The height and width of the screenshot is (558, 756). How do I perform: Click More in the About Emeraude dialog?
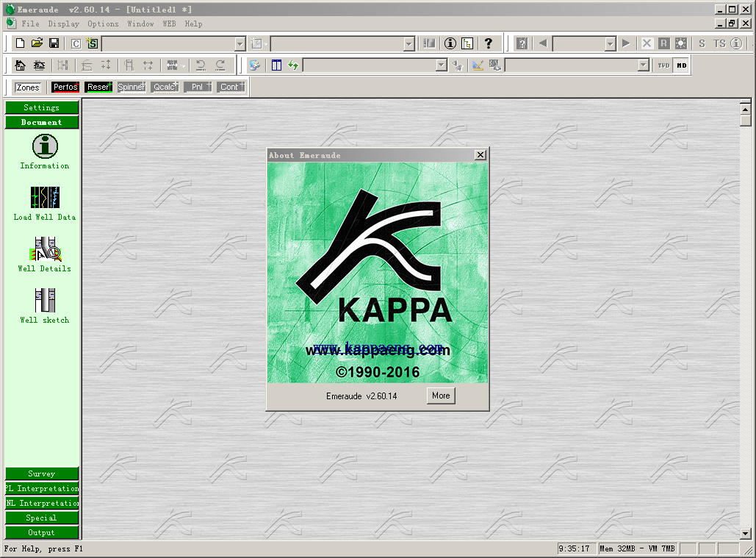coord(441,396)
